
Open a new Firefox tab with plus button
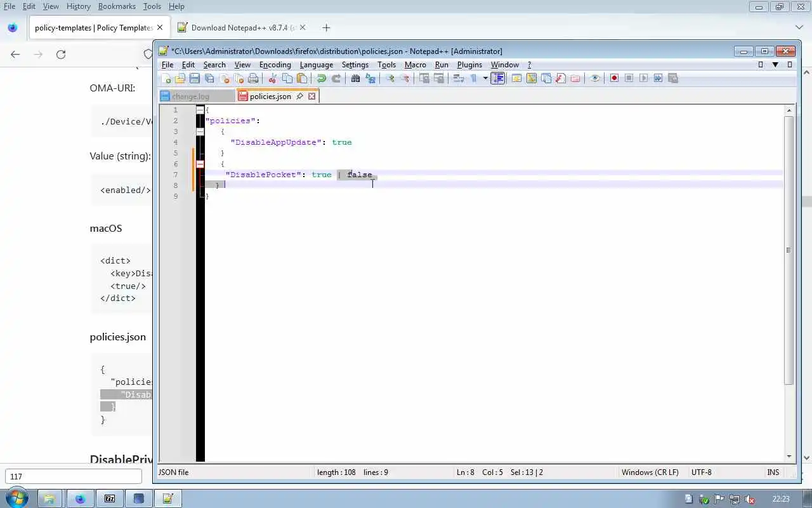326,27
